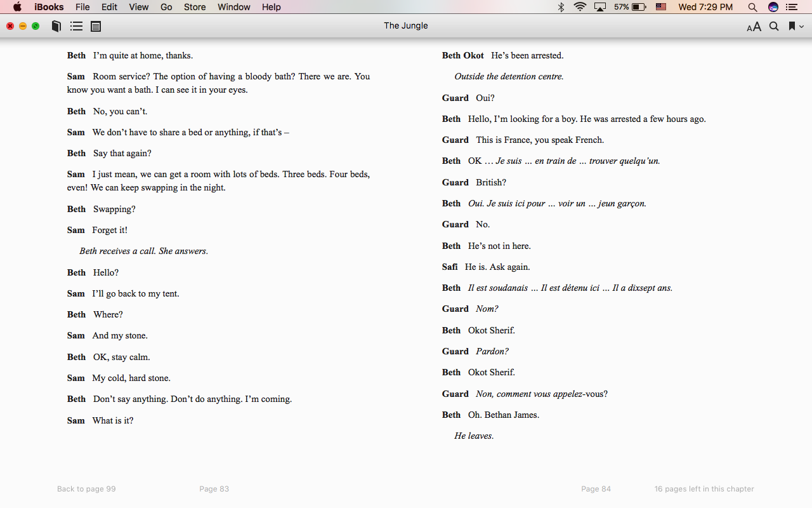Screen dimensions: 812x508
Task: Click the line 'No, you can't.'
Action: (120, 112)
